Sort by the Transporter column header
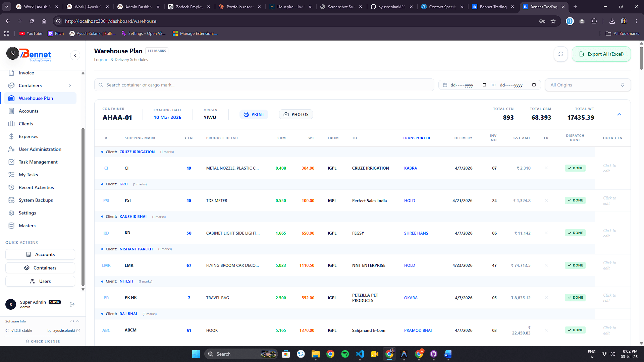Viewport: 644px width, 362px height. (417, 138)
